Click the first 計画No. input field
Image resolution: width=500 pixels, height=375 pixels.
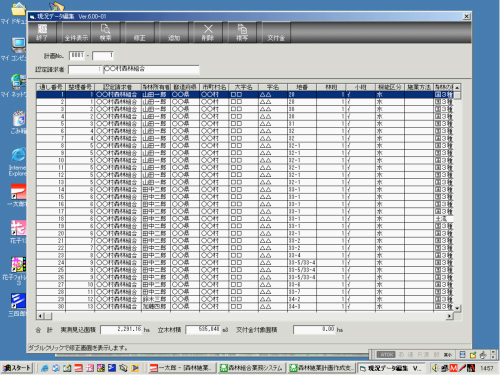[77, 55]
